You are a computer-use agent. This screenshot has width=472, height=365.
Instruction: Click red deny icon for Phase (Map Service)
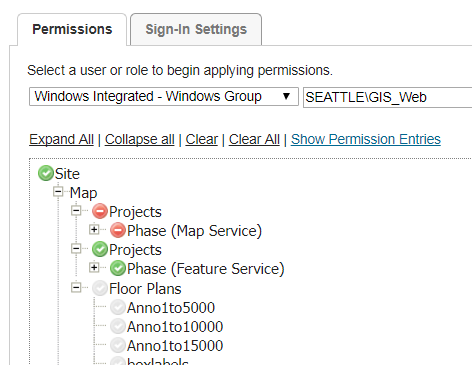tap(118, 230)
